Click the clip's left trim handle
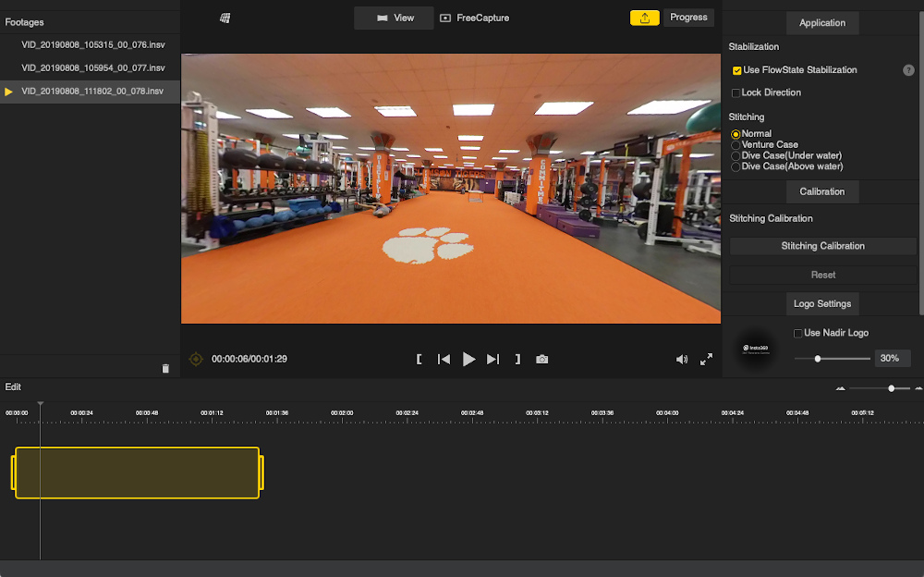This screenshot has height=577, width=924. 14,473
